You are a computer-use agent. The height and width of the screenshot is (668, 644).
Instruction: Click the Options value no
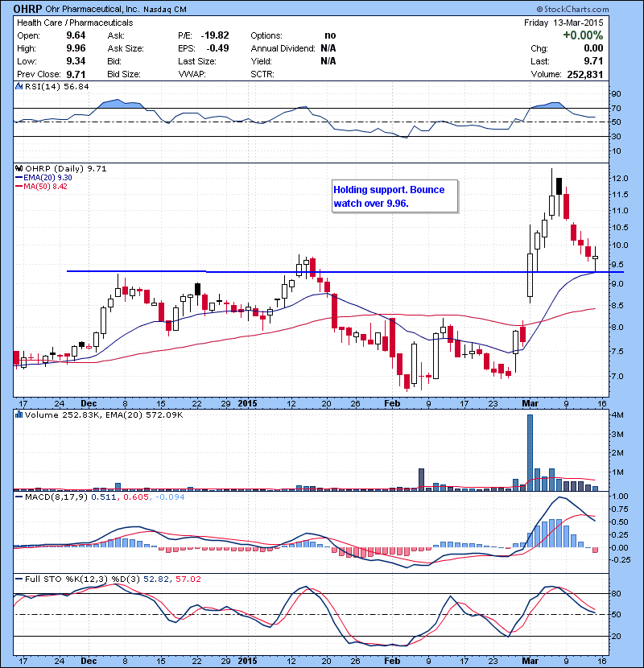pos(330,35)
